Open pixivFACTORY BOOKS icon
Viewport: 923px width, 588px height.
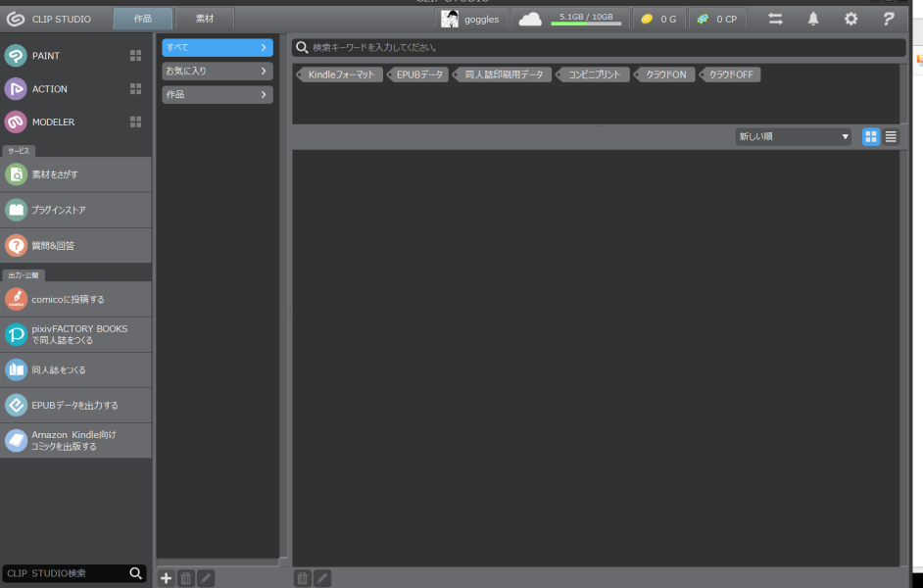pyautogui.click(x=16, y=334)
